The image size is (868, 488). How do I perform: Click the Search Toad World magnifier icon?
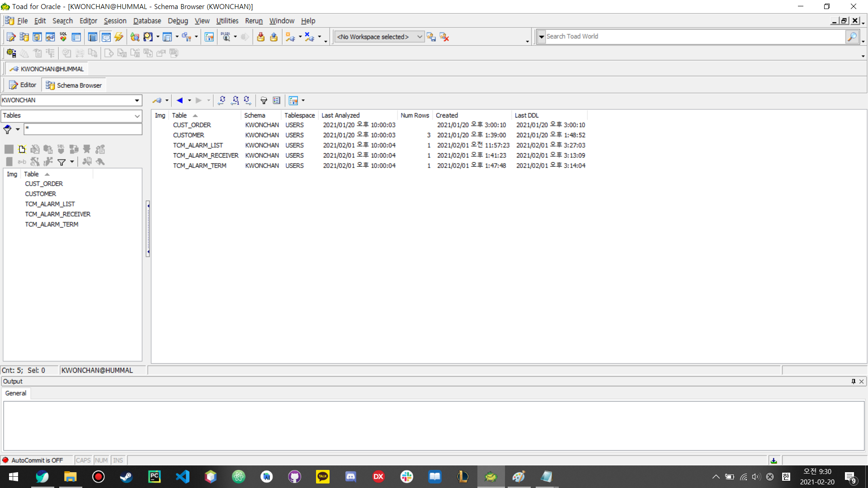click(x=852, y=37)
